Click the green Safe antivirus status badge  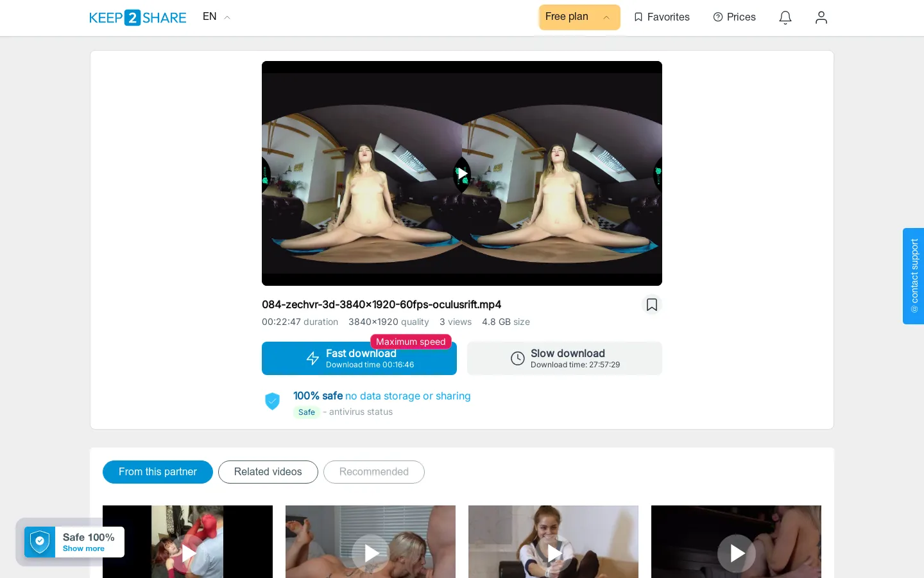point(307,412)
